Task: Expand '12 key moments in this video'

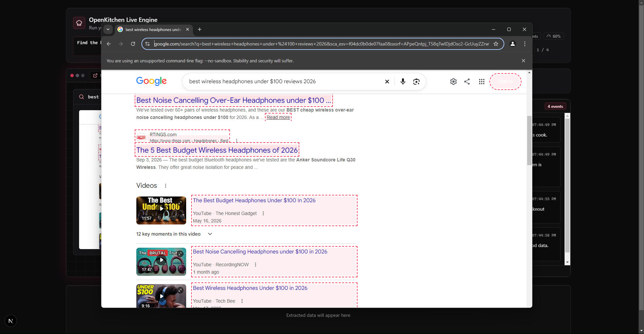Action: (174, 234)
